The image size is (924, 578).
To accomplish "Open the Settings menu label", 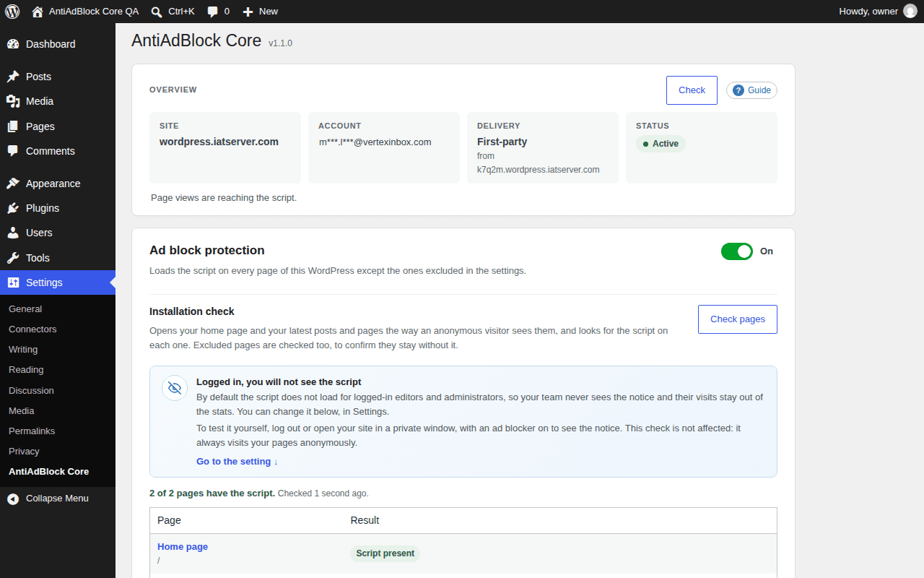I will [44, 282].
